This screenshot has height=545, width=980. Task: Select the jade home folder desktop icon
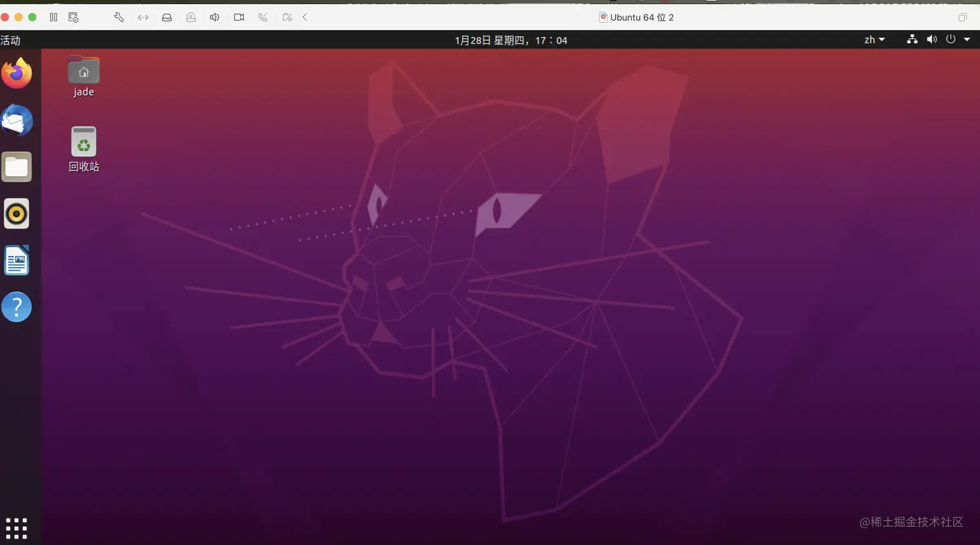[x=84, y=70]
